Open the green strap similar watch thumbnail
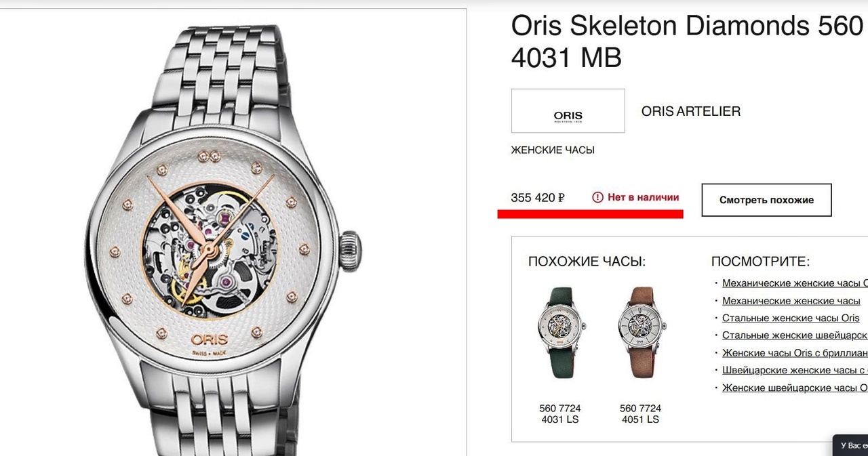868x456 pixels. click(x=560, y=331)
